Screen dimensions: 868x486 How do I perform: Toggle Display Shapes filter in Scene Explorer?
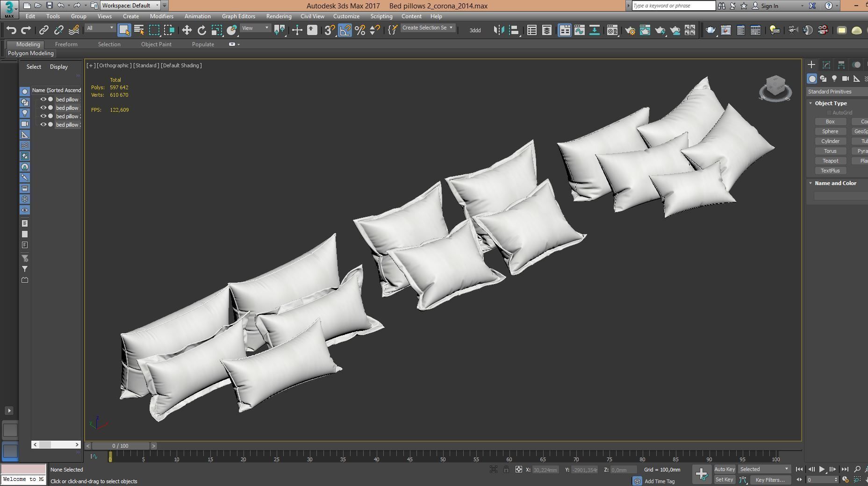coord(25,102)
